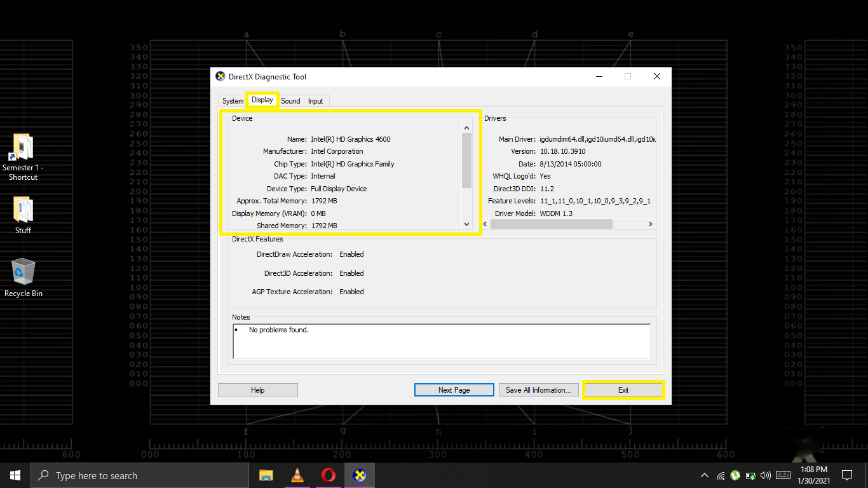Open the Wi-Fi network tray icon
The image size is (868, 488).
click(x=721, y=475)
